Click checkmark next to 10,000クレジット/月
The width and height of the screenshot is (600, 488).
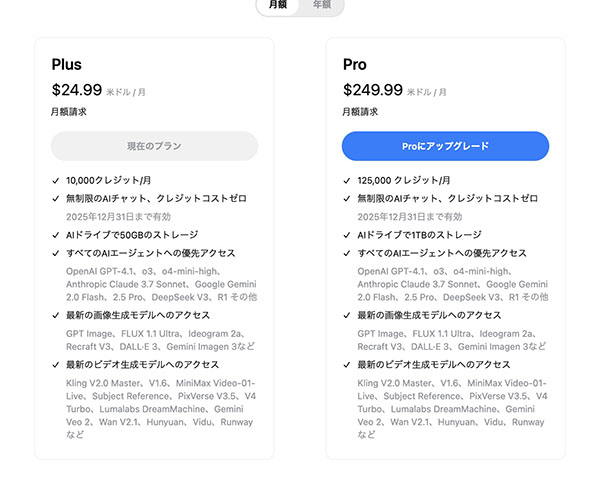56,180
